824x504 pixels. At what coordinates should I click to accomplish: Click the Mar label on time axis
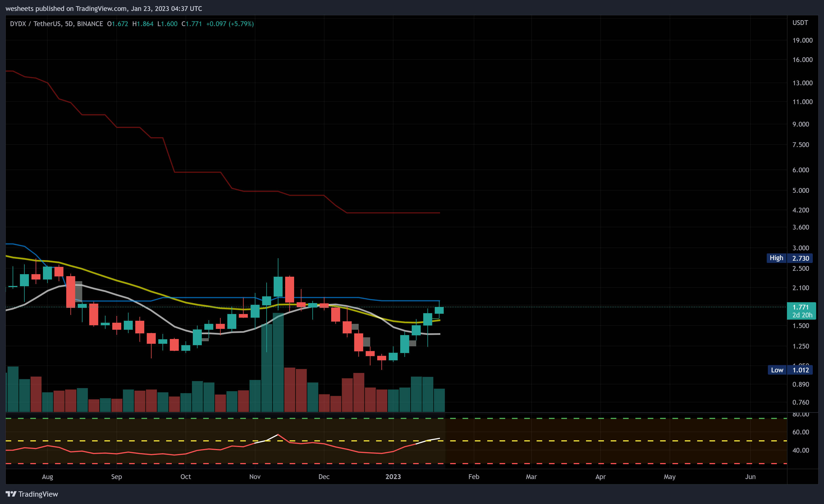point(531,476)
